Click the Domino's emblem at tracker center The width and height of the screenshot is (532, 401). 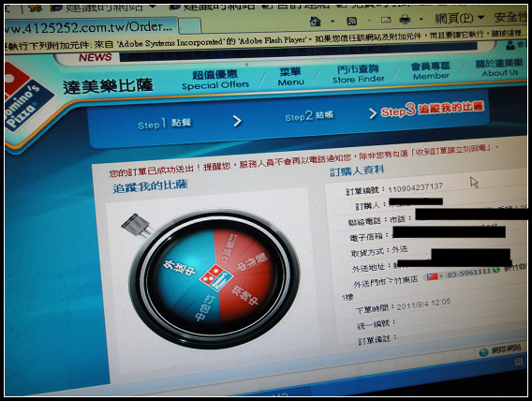[216, 277]
